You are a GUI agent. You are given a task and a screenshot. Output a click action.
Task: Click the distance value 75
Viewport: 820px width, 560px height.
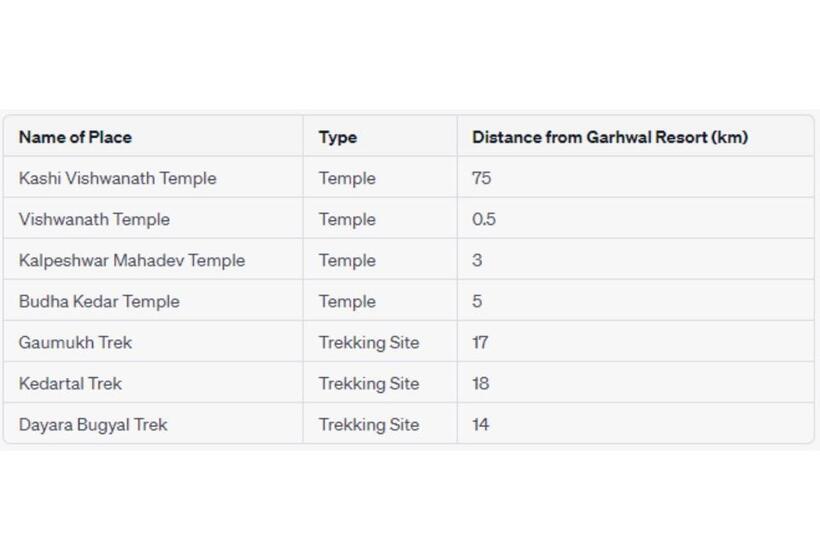click(481, 178)
